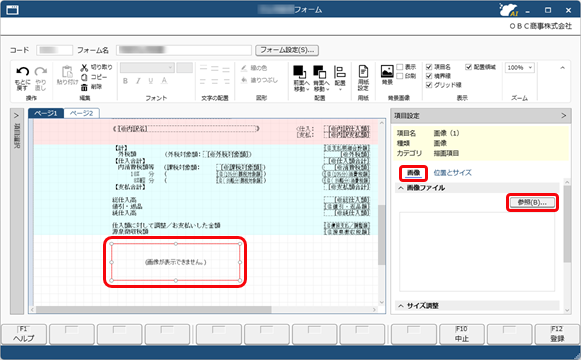Toggle underline formatting (U)

tap(151, 81)
